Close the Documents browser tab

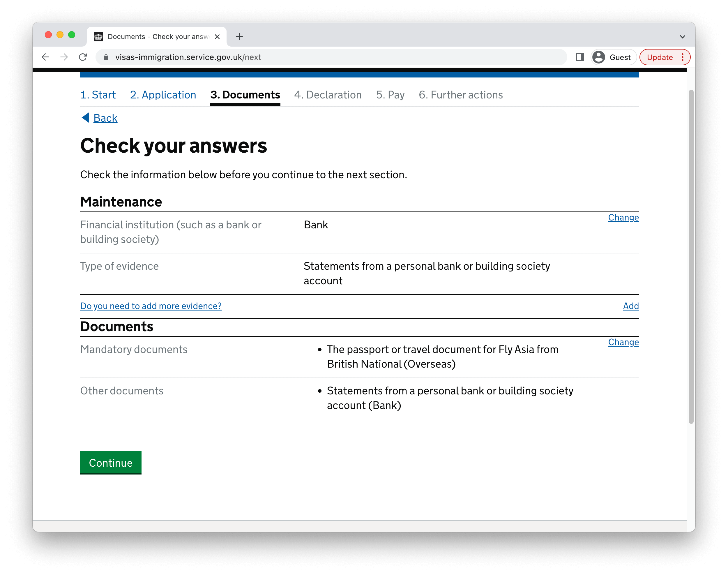[217, 36]
